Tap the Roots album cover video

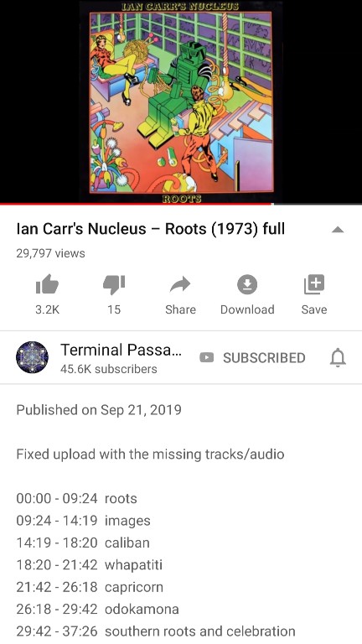click(181, 101)
